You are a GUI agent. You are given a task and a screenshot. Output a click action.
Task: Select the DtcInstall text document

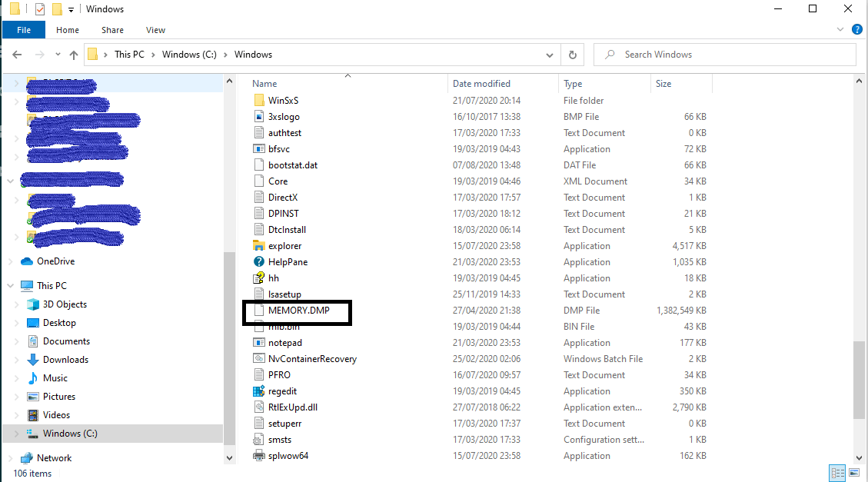click(287, 230)
